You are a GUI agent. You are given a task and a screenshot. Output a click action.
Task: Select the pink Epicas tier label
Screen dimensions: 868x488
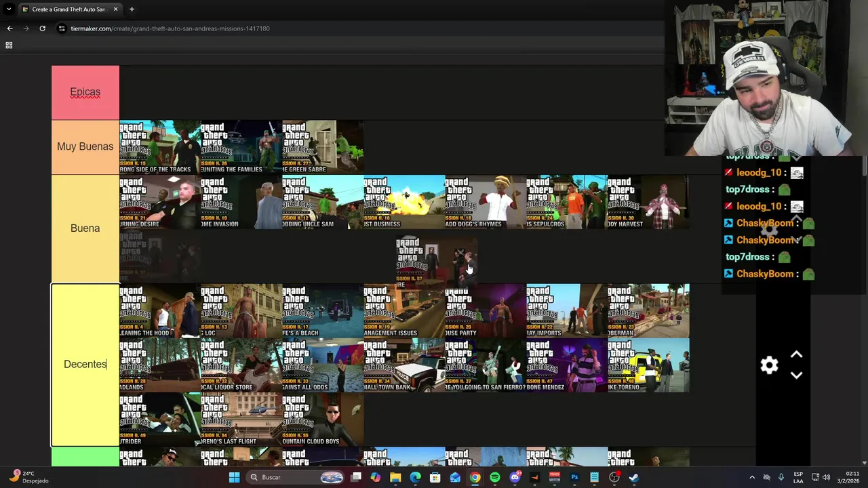(85, 92)
